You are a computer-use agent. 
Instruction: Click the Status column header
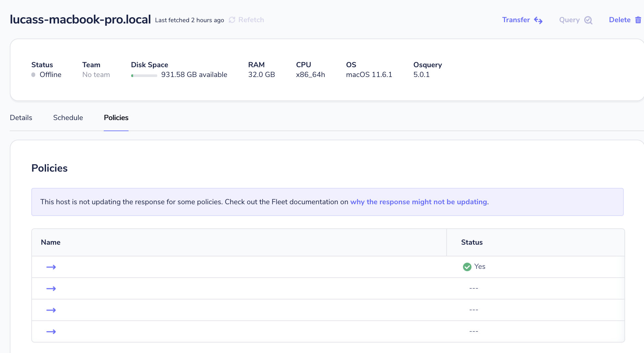472,242
